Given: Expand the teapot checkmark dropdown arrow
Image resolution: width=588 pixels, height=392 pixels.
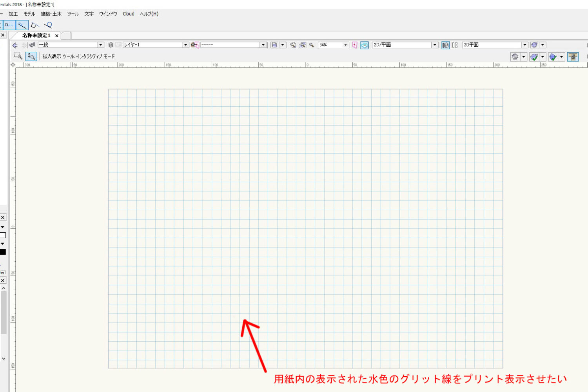Looking at the screenshot, I should click(x=543, y=57).
